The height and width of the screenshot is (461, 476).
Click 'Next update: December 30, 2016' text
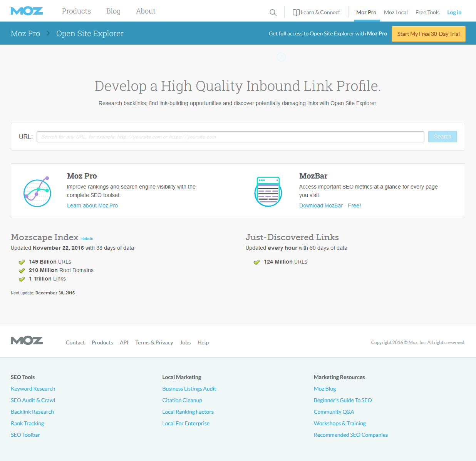(x=43, y=293)
